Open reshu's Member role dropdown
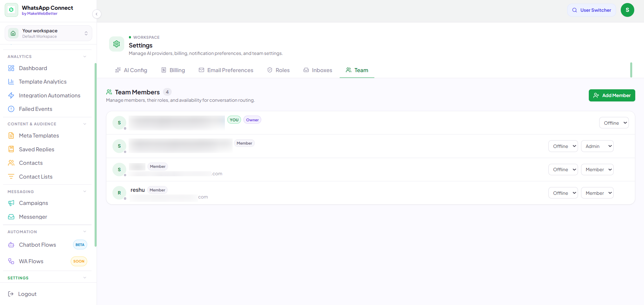This screenshot has height=305, width=644. tap(597, 193)
